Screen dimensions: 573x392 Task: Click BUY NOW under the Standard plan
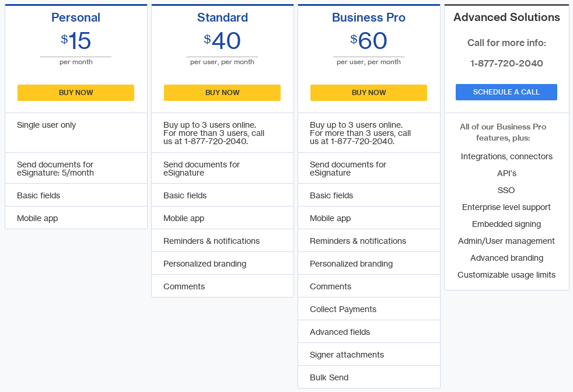pos(222,92)
